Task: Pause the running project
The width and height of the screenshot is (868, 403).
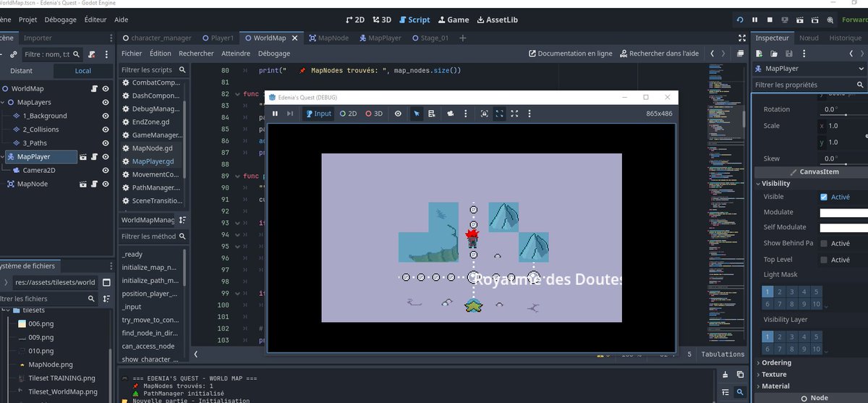Action: point(754,20)
